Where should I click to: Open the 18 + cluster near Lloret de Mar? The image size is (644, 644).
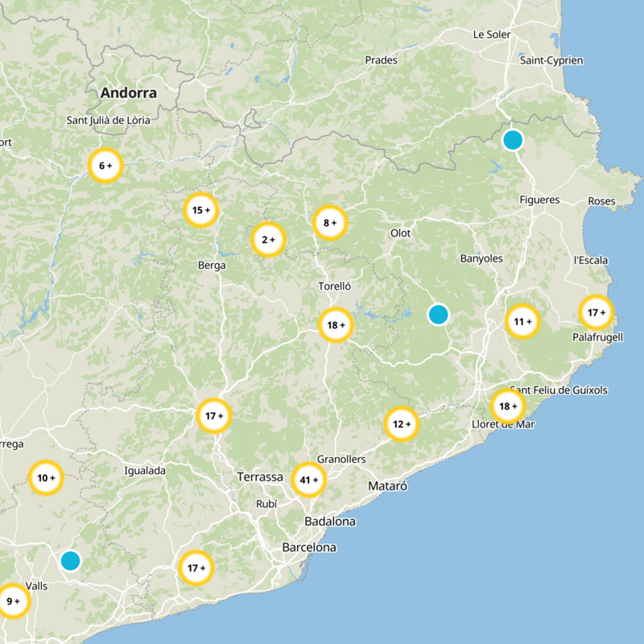pos(508,406)
